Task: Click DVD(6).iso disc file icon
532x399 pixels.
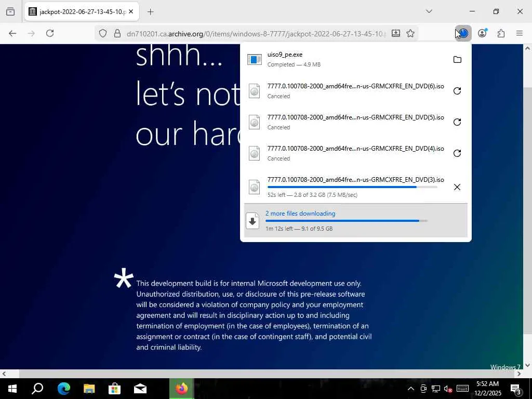Action: click(x=255, y=91)
